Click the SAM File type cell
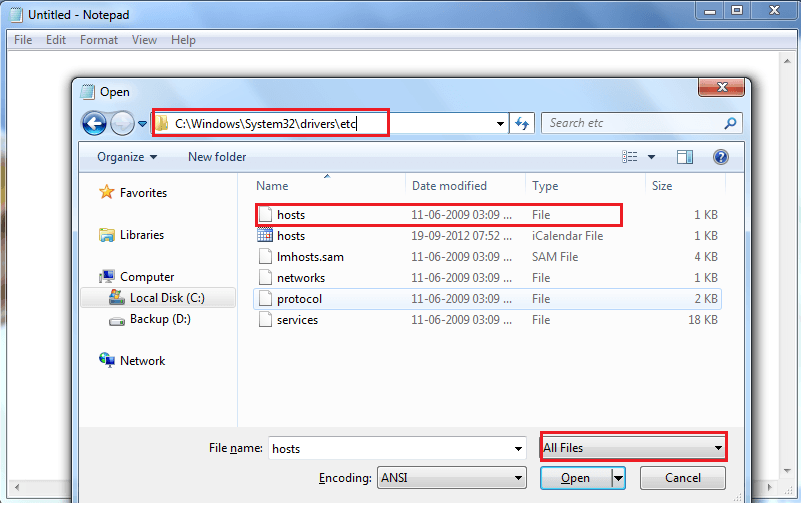The height and width of the screenshot is (505, 801). (555, 257)
